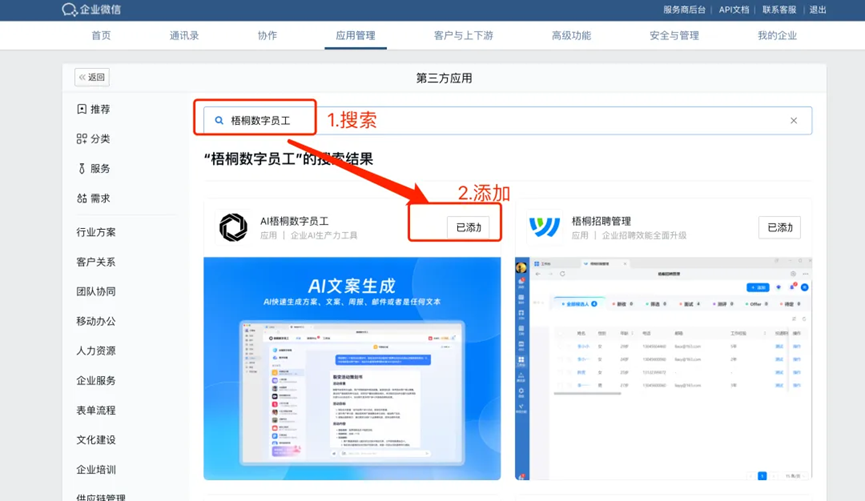Clear the search with the X icon
This screenshot has width=865, height=501.
(x=793, y=120)
